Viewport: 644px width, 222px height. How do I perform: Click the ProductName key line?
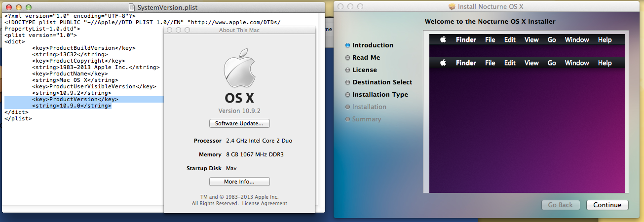[x=70, y=74]
